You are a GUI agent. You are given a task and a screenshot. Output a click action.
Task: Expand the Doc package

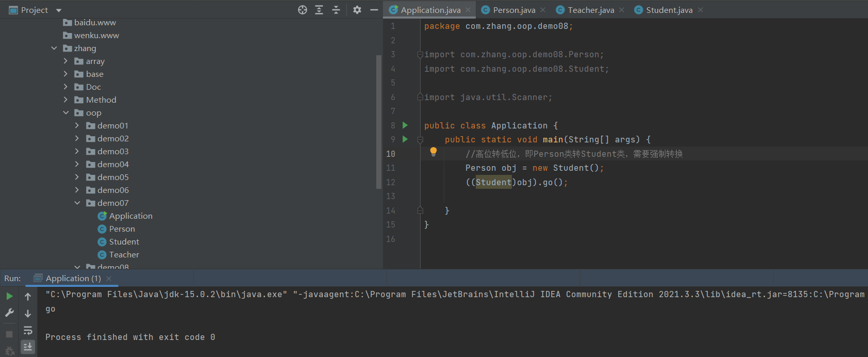[x=65, y=87]
